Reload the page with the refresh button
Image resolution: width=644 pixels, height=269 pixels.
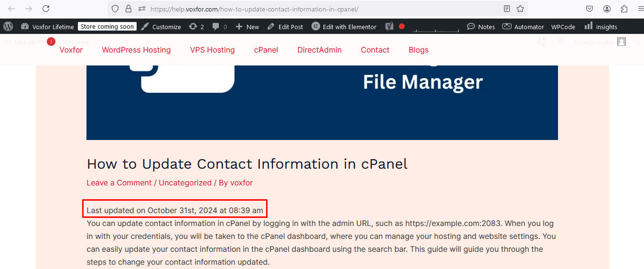click(46, 9)
